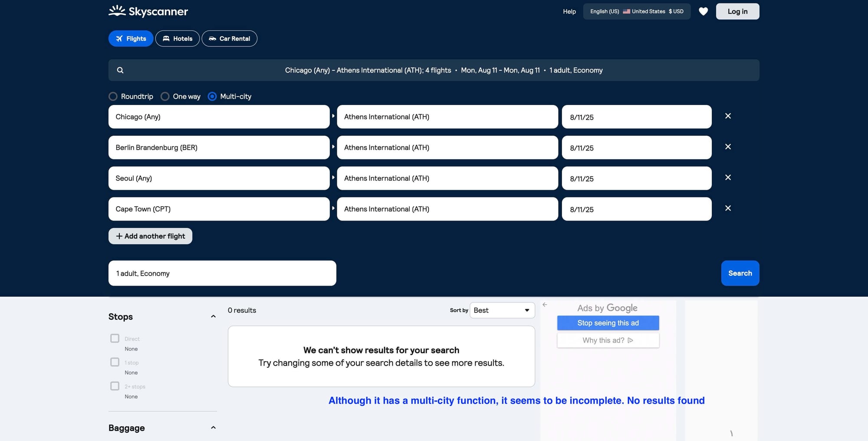Collapse the Stops filter section
The image size is (868, 441).
pyautogui.click(x=213, y=316)
